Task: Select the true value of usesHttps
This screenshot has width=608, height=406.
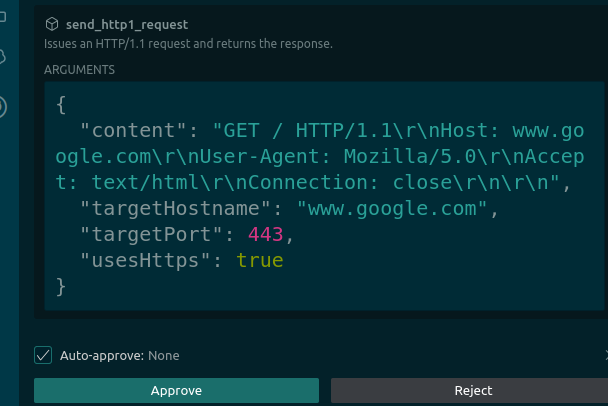Action: click(x=260, y=260)
